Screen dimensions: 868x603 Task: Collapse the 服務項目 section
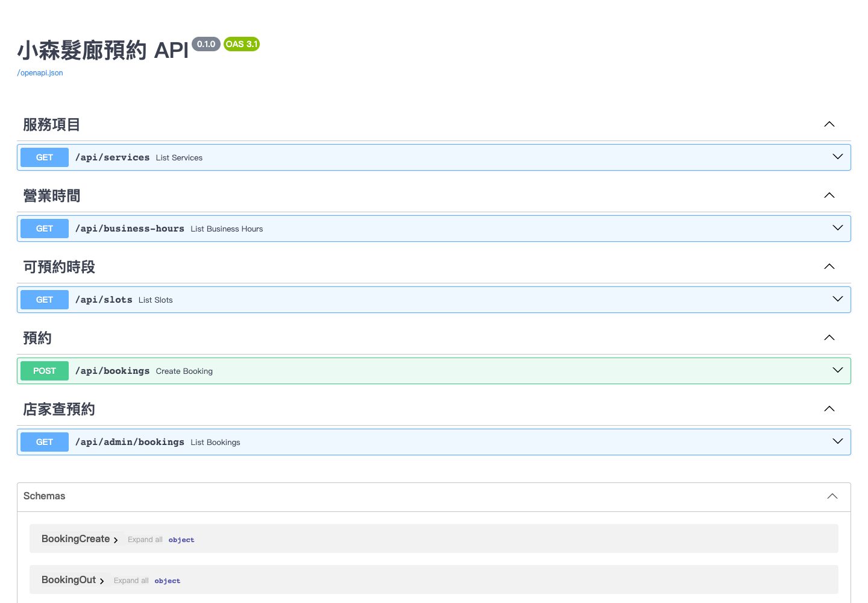click(829, 124)
